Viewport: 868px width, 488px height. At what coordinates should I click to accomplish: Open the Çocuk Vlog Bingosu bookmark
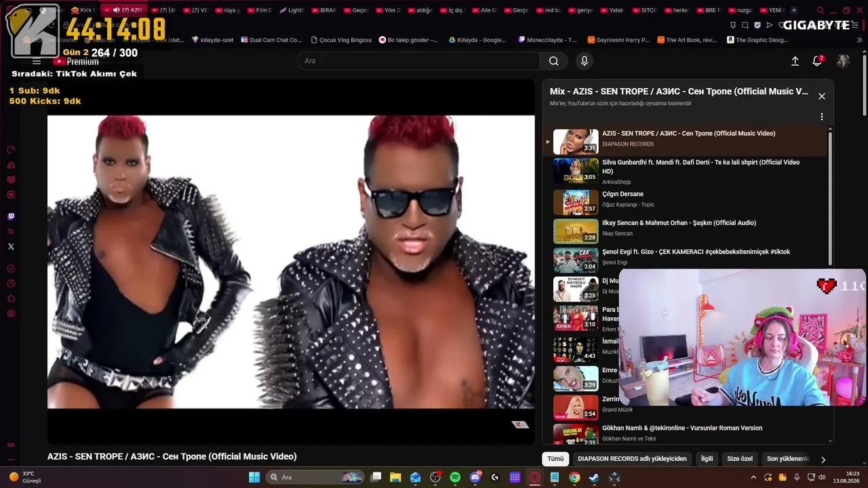coord(340,40)
